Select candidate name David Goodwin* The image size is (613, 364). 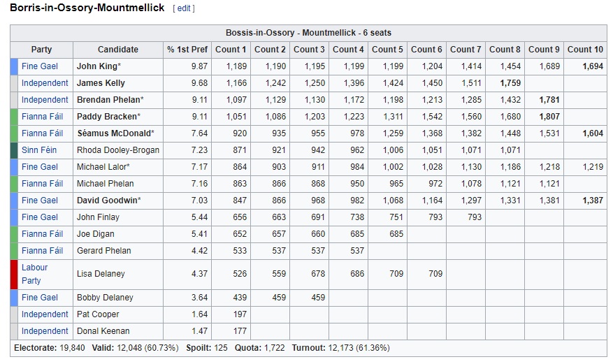coord(108,201)
